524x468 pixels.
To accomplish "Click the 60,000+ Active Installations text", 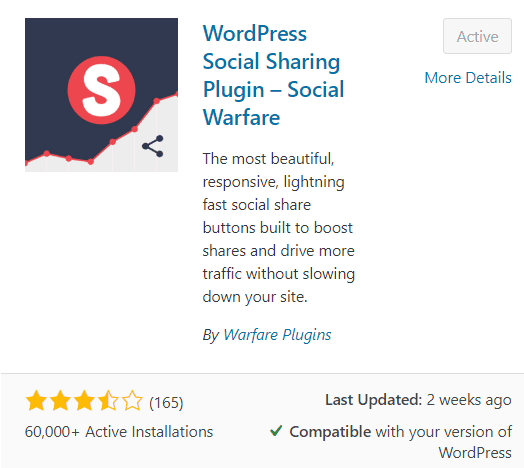I will pos(119,432).
